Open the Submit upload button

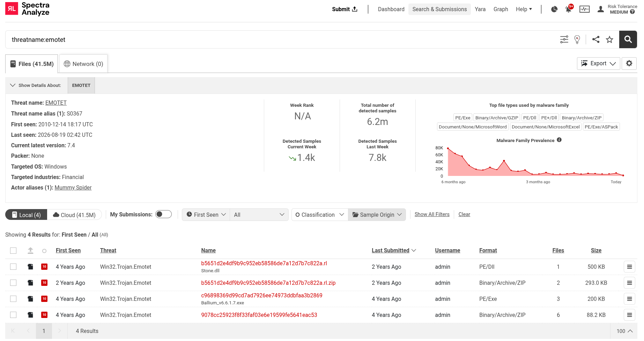pos(345,9)
